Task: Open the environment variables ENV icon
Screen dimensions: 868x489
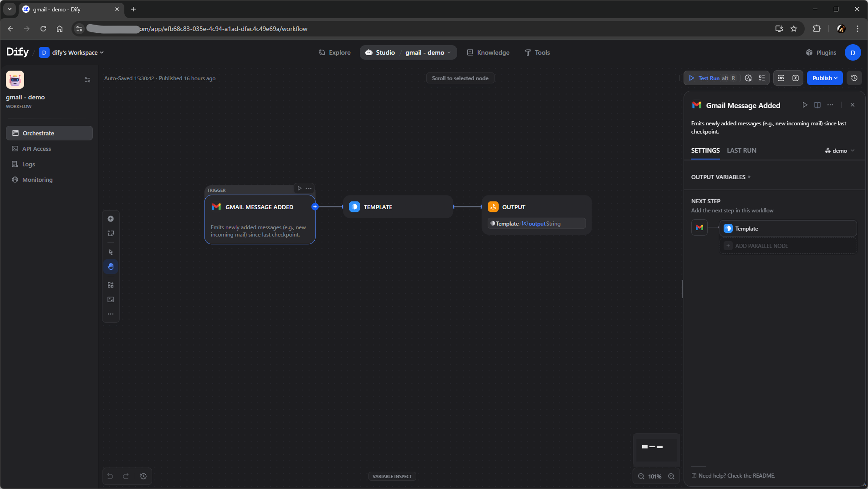Action: click(781, 78)
